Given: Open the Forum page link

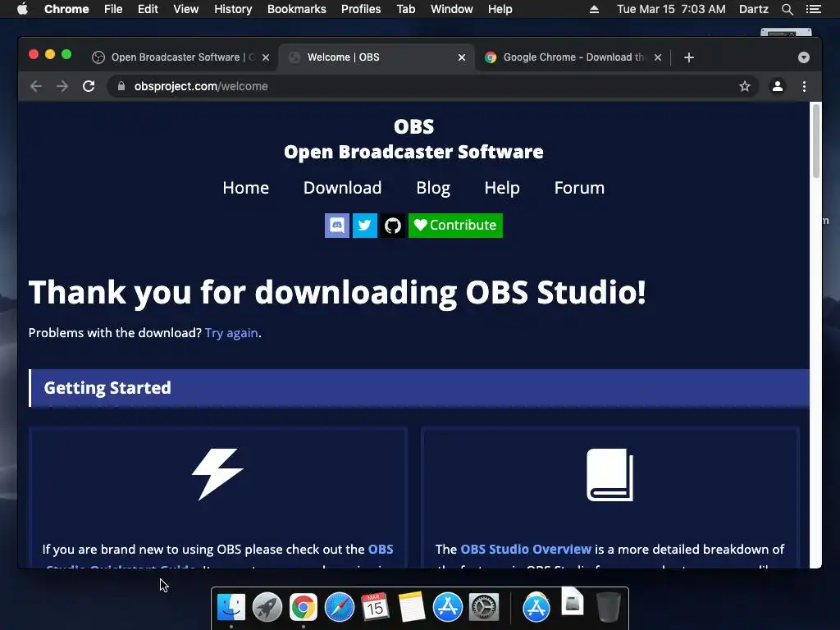Looking at the screenshot, I should (x=579, y=188).
